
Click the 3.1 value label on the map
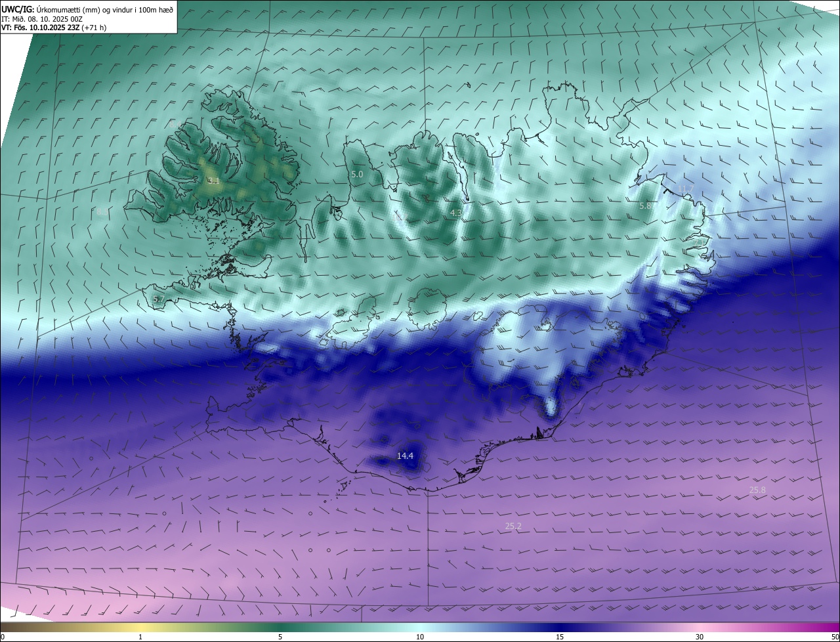point(213,180)
